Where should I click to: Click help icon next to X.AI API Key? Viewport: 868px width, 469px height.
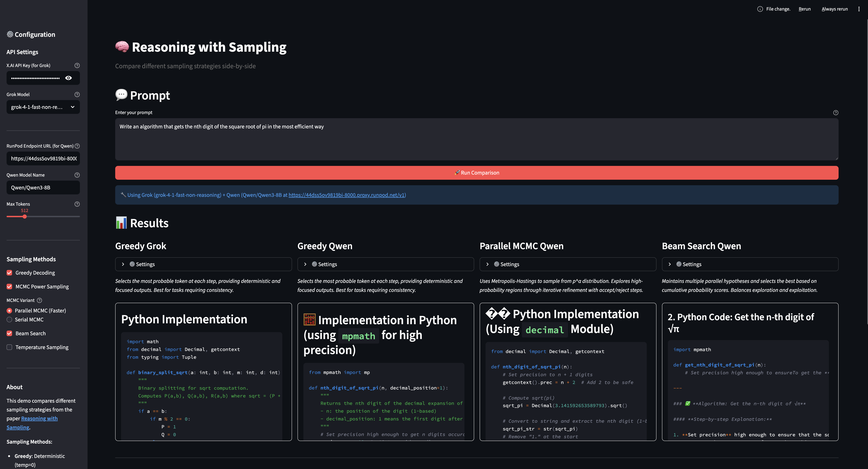point(77,66)
